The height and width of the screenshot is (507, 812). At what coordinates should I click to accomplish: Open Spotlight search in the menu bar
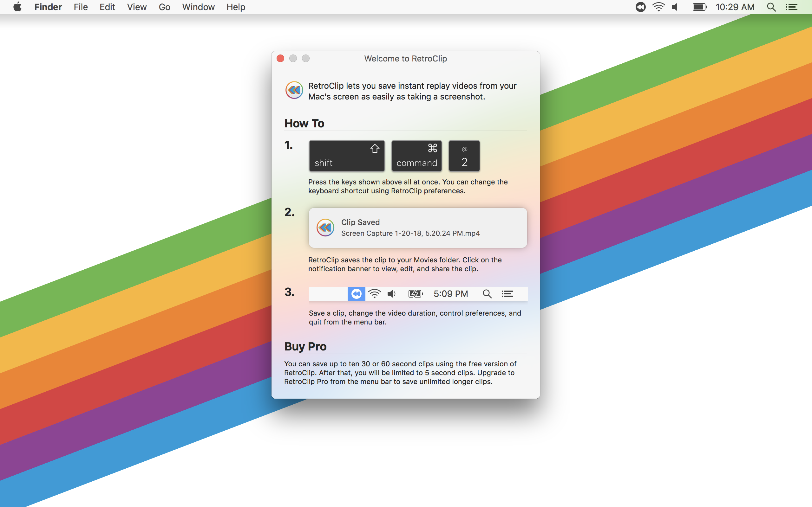[771, 7]
